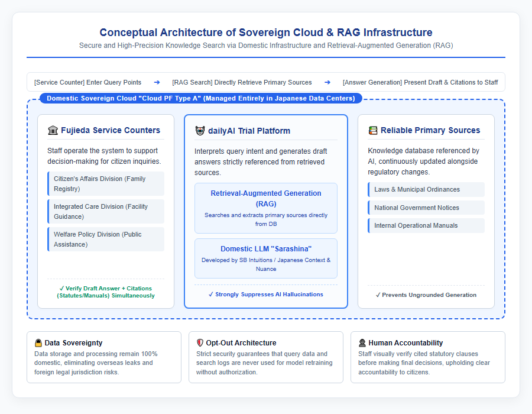The height and width of the screenshot is (414, 532).
Task: Click the paragraph "Data storage and processing remain 100% domestic"
Action: pos(96,363)
